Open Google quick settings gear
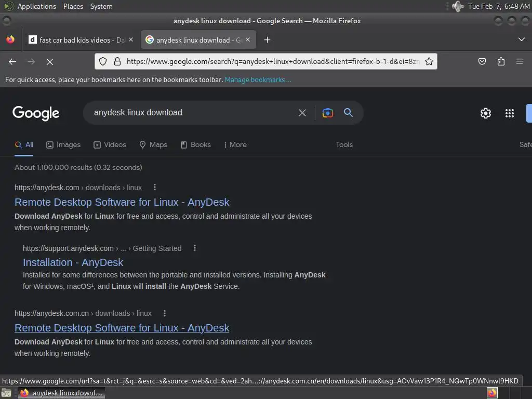This screenshot has width=532, height=399. (486, 113)
